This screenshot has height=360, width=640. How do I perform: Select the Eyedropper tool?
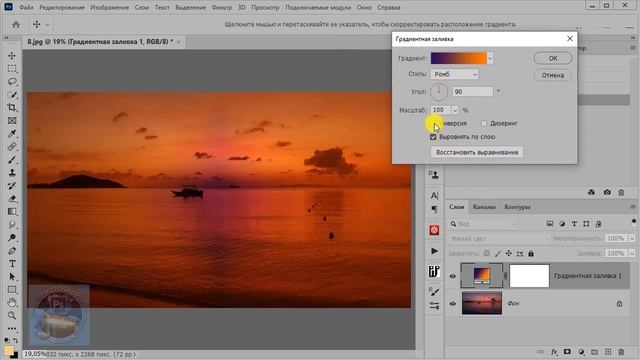point(12,134)
